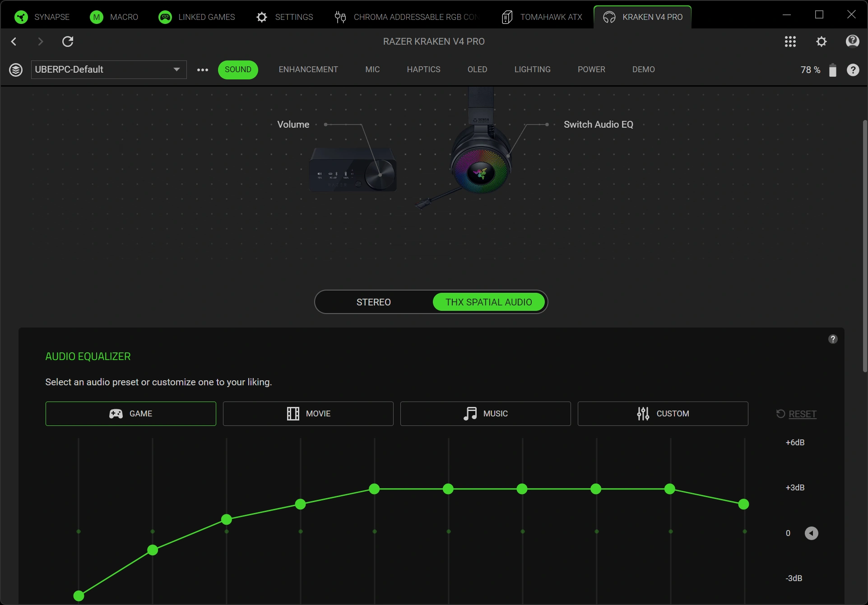Viewport: 868px width, 605px height.
Task: Click the RESET link
Action: 797,414
